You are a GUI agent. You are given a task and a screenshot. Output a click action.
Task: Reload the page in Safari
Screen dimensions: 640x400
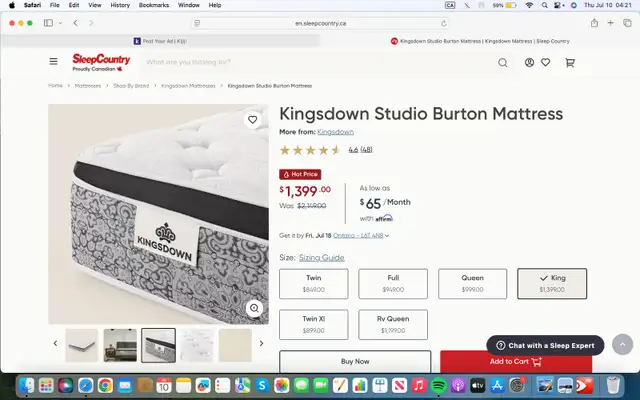click(x=444, y=24)
